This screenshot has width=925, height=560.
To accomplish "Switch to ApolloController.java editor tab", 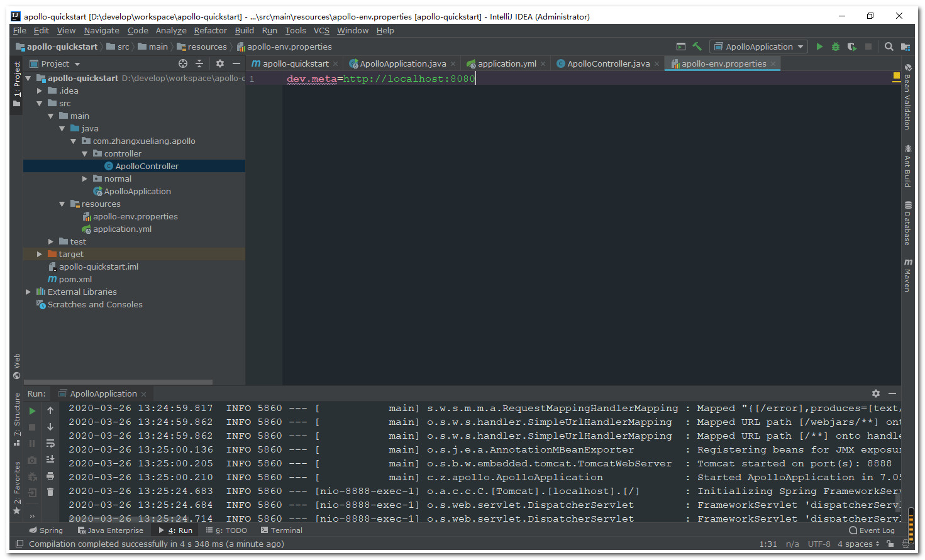I will click(x=608, y=63).
